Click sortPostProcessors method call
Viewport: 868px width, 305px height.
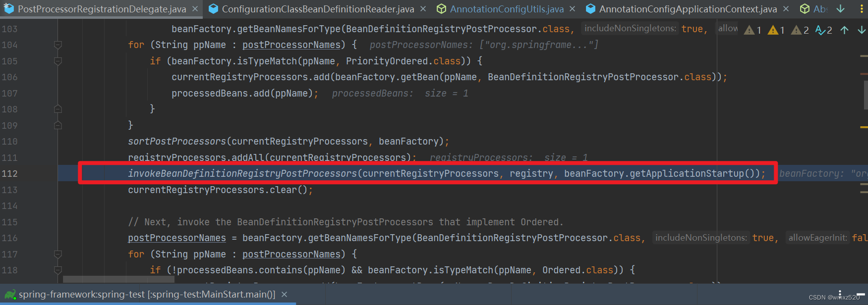(x=177, y=142)
